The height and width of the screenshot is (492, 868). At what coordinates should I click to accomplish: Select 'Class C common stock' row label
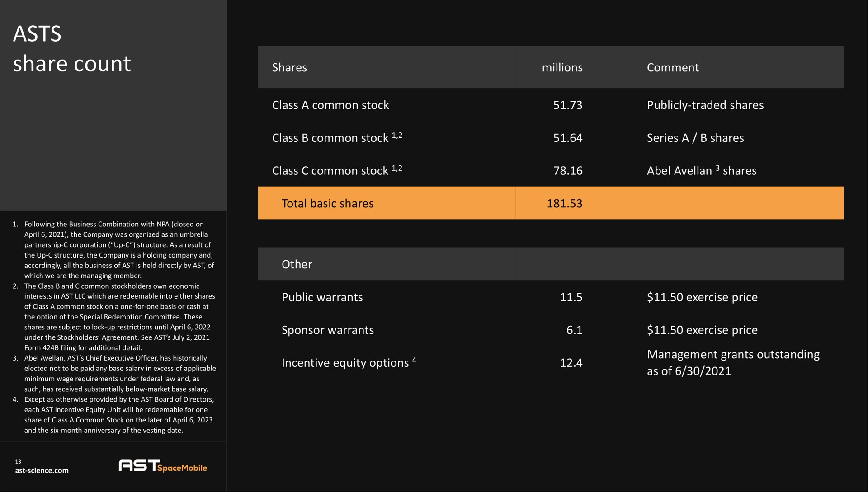[337, 170]
